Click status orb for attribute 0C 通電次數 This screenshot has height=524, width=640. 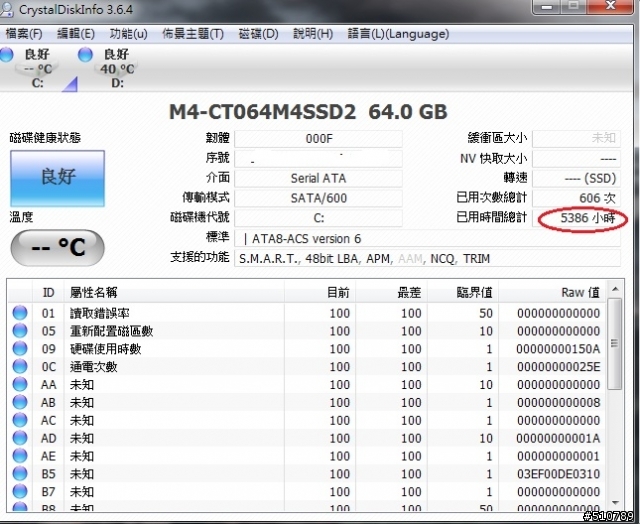tap(20, 366)
